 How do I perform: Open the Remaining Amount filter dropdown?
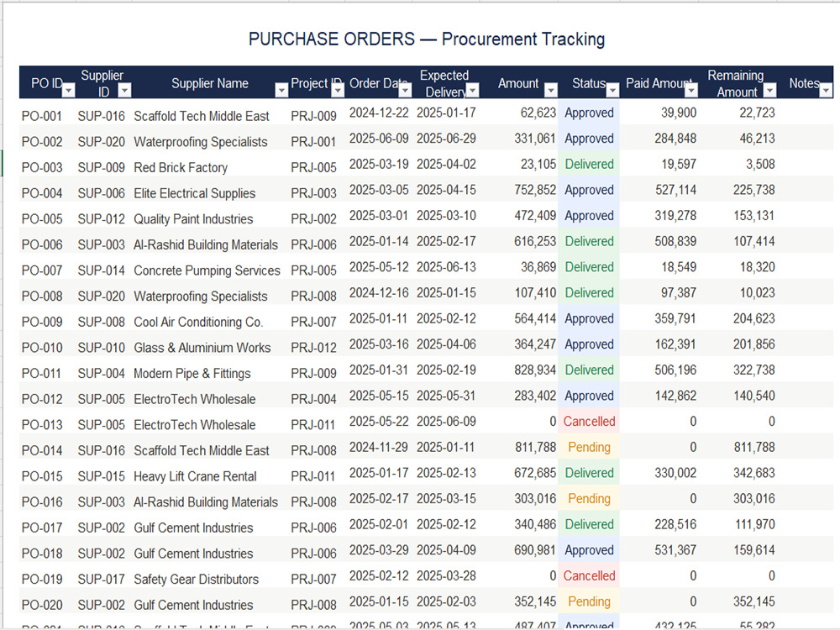tap(769, 91)
